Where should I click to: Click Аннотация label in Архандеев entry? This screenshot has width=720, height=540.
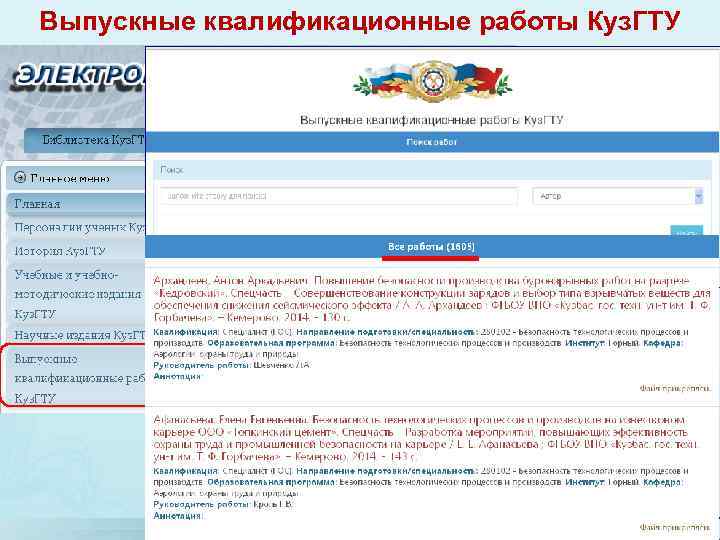[177, 377]
